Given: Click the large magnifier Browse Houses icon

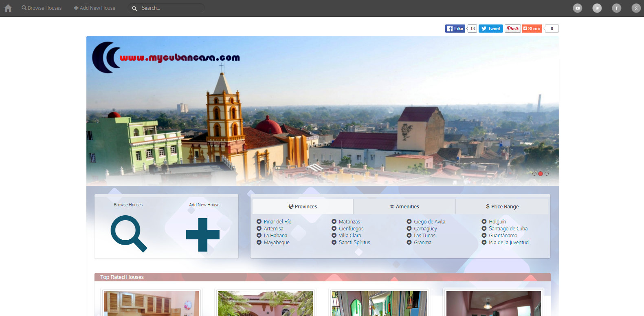Looking at the screenshot, I should click(129, 234).
